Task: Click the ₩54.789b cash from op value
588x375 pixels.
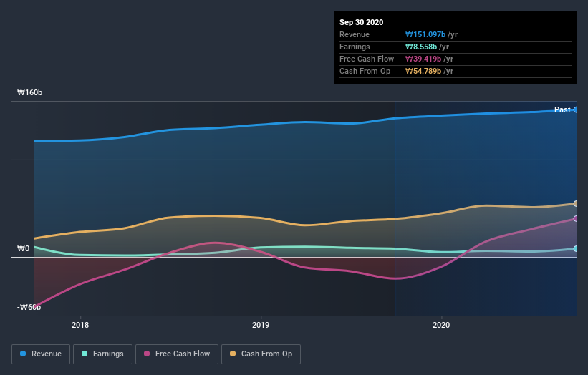Action: click(x=423, y=71)
